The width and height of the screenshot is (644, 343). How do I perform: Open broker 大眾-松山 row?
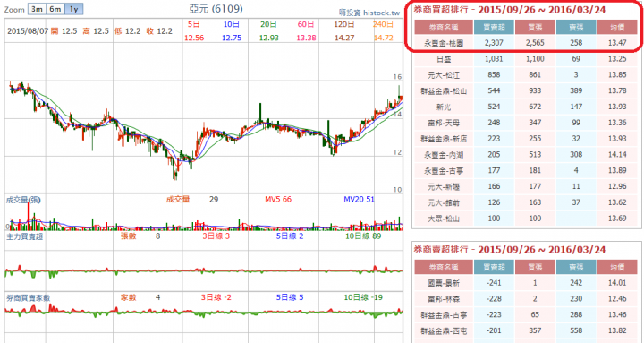coord(443,219)
